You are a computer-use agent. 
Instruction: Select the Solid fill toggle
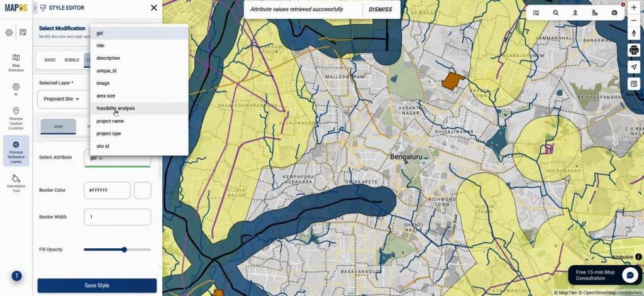point(58,126)
